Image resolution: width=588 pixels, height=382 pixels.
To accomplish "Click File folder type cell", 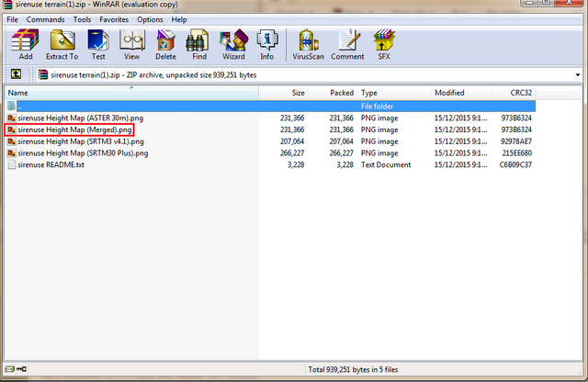I will (377, 107).
